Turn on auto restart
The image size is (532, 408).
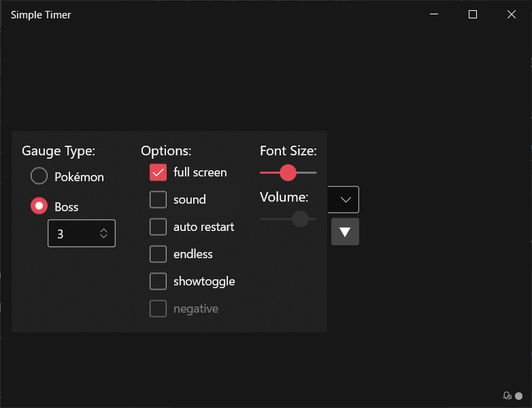coord(158,227)
